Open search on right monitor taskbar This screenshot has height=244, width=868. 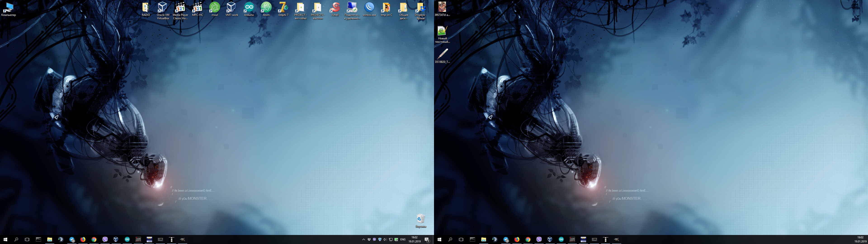coord(450,239)
